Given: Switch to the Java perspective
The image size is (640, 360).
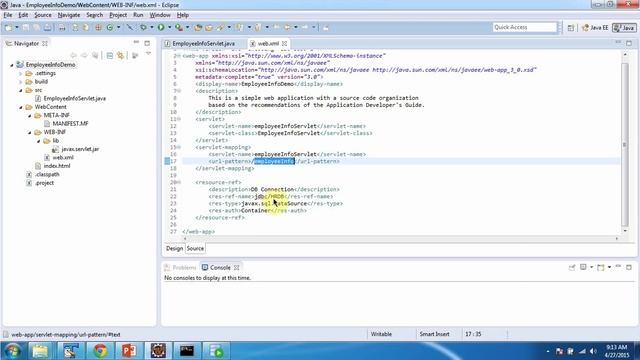Looking at the screenshot, I should point(624,27).
